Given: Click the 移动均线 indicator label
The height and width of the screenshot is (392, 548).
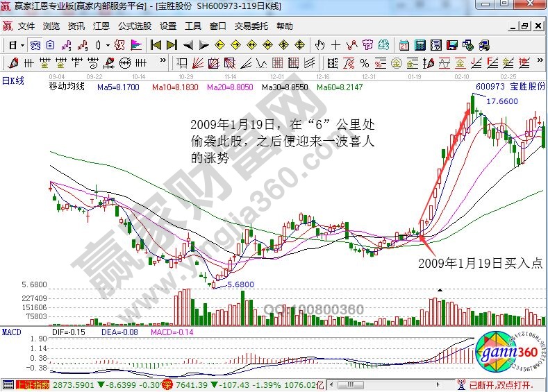Looking at the screenshot, I should click(67, 87).
